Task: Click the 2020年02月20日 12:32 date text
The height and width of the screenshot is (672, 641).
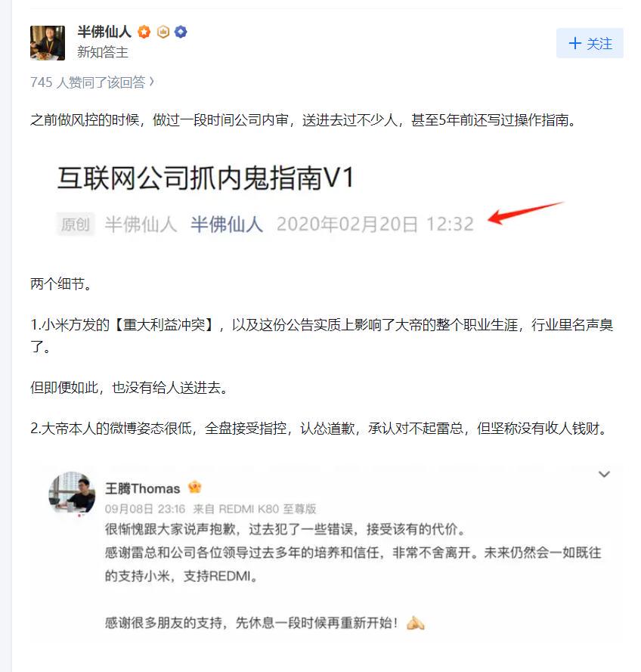Action: [375, 225]
